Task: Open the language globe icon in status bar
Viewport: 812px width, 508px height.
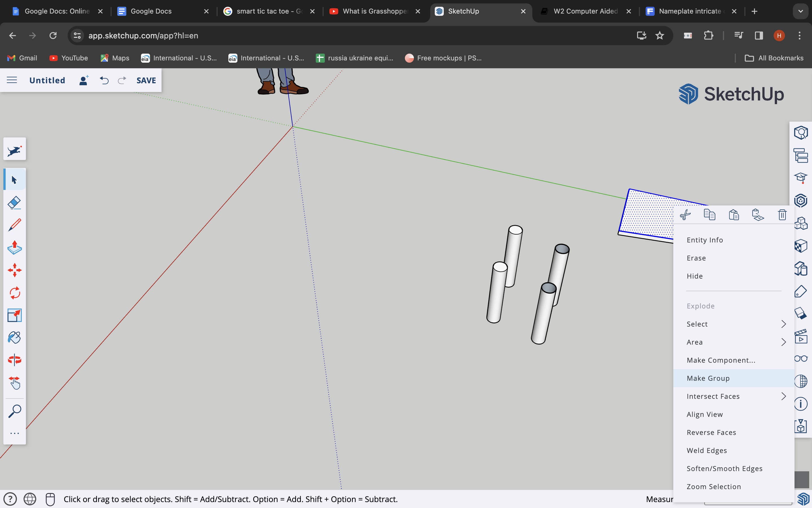Action: click(30, 499)
